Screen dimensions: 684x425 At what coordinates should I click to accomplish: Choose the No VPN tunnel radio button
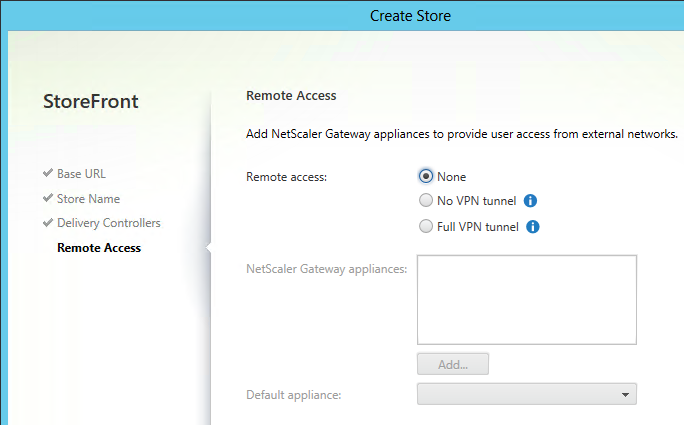[426, 200]
